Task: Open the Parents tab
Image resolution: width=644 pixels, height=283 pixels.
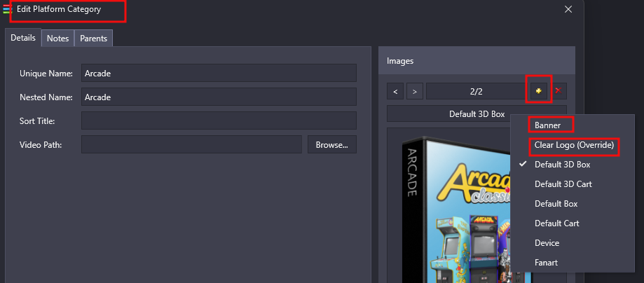Action: point(94,39)
